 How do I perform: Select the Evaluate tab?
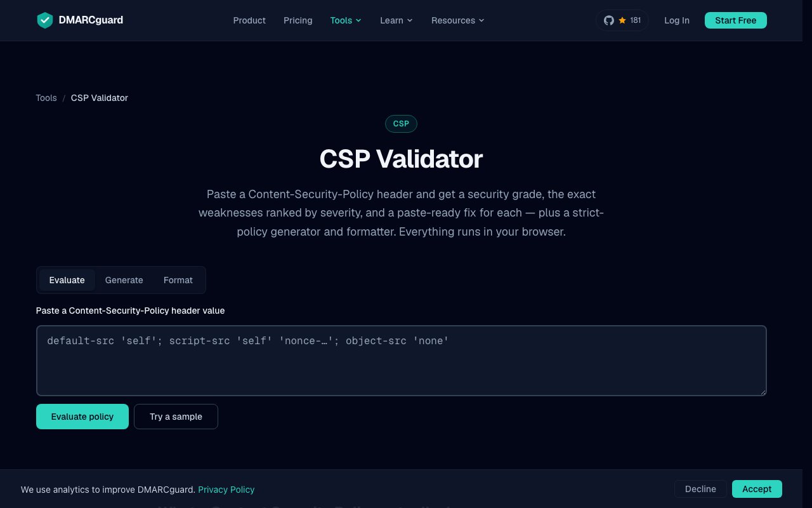[x=67, y=280]
